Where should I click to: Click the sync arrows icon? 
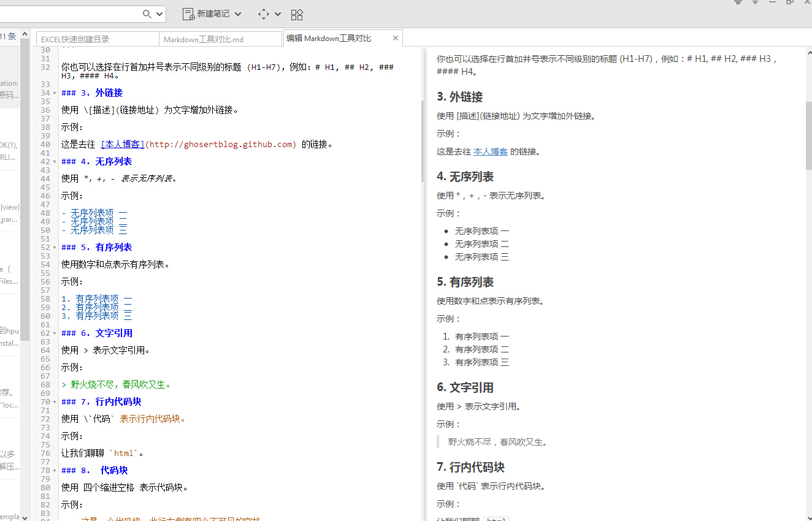[x=264, y=13]
